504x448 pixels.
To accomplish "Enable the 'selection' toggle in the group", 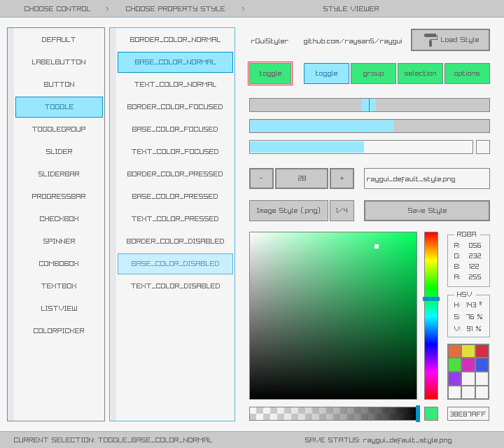I will 420,73.
